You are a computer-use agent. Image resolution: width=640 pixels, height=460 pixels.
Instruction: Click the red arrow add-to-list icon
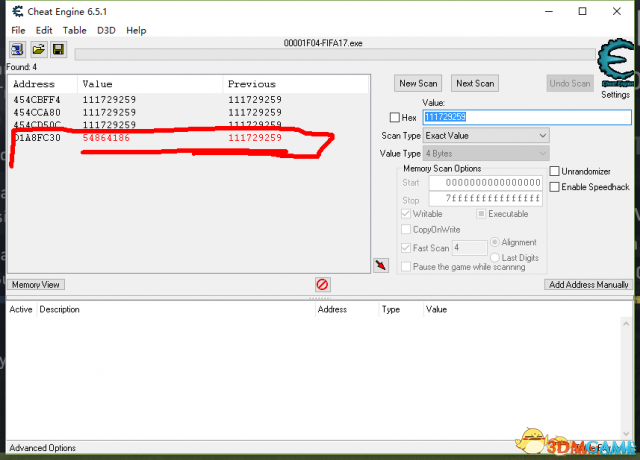[381, 265]
